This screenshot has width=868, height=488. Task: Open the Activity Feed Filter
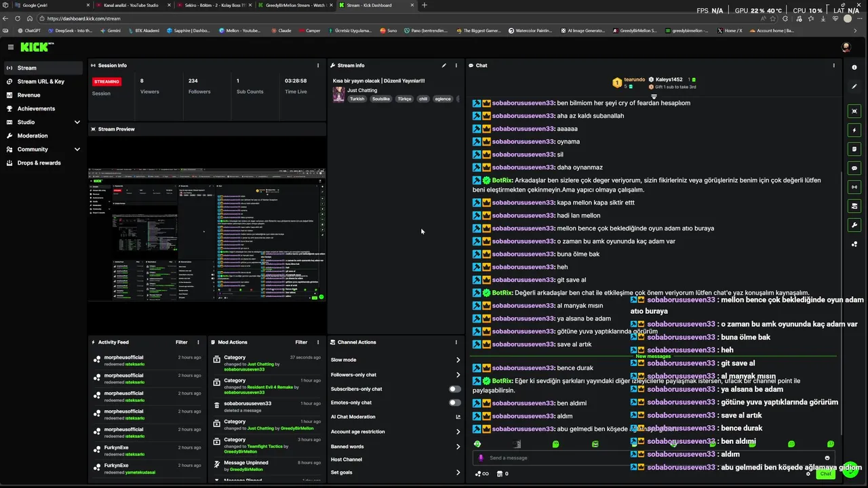point(182,342)
